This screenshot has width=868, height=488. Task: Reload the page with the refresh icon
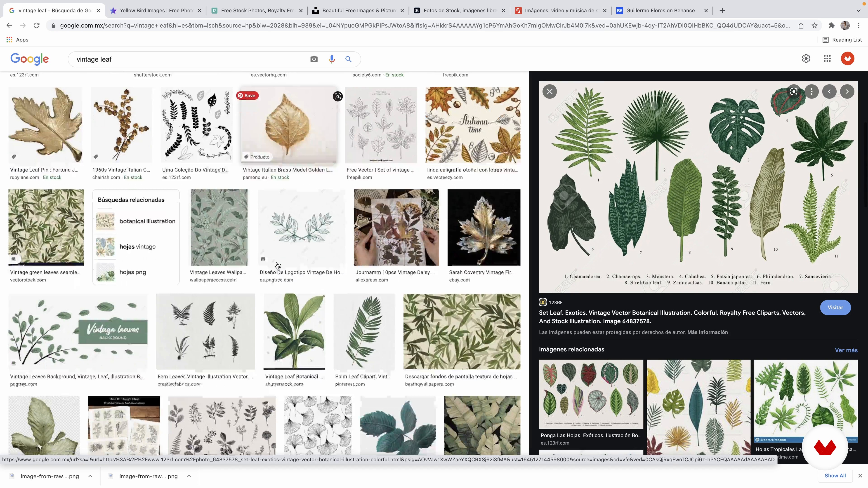click(x=37, y=25)
